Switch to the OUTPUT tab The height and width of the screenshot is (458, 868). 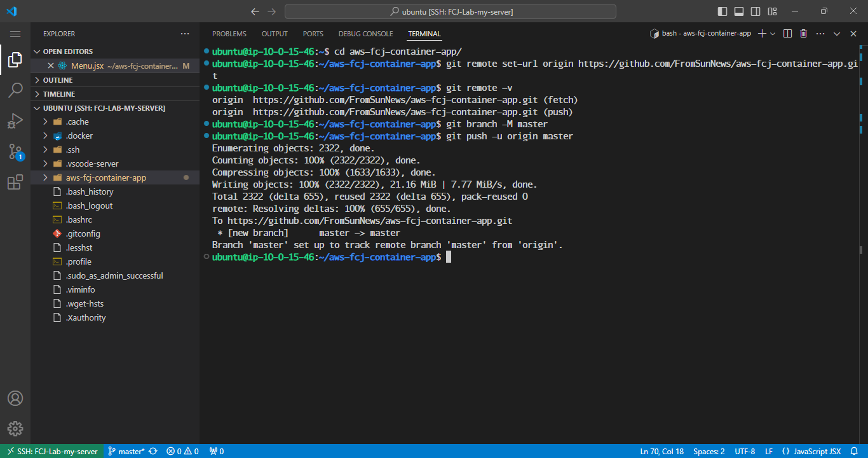275,34
